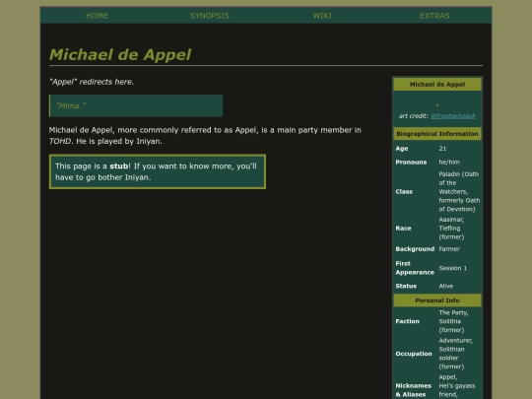
Task: Click the 'Occupation' label
Action: pyautogui.click(x=414, y=354)
